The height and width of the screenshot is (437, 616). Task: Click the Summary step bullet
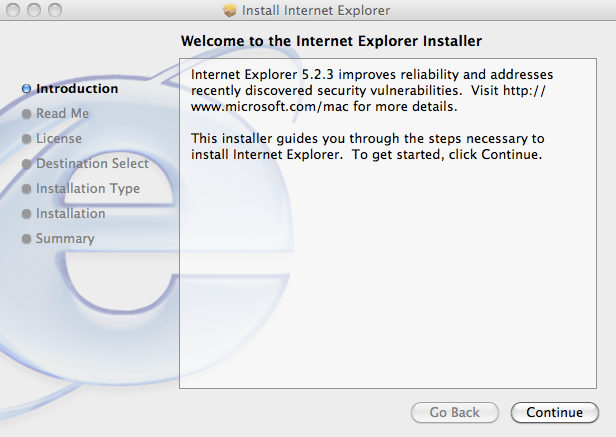click(x=26, y=239)
